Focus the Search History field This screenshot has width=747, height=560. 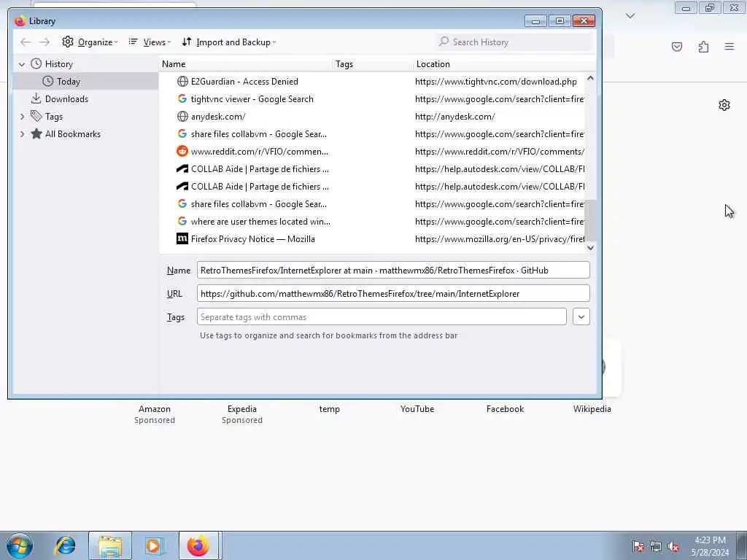(514, 42)
